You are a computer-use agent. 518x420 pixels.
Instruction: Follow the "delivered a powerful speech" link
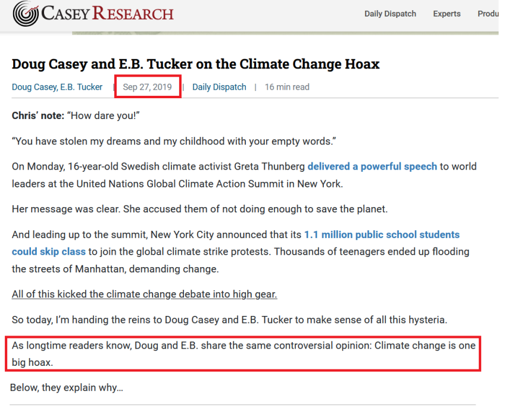(372, 167)
